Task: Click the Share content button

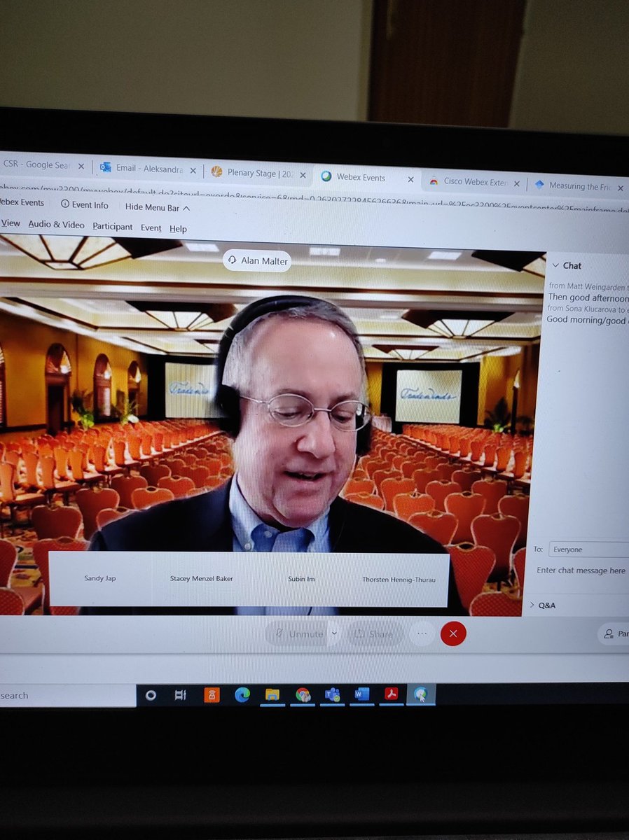Action: pos(373,633)
